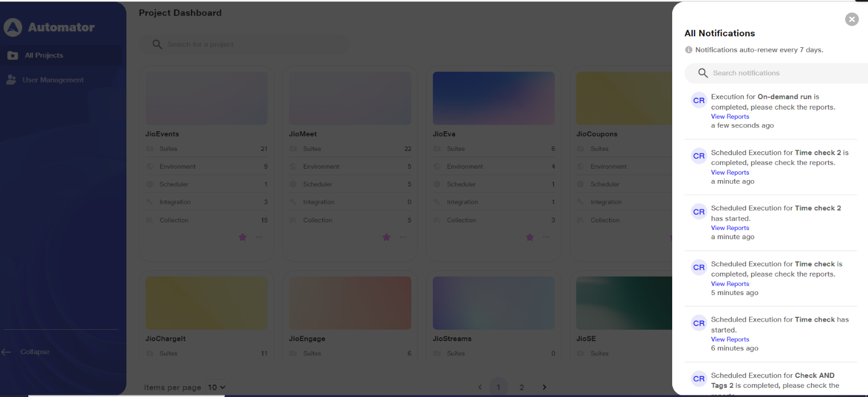
Task: Click the JioSE project title
Action: 586,338
